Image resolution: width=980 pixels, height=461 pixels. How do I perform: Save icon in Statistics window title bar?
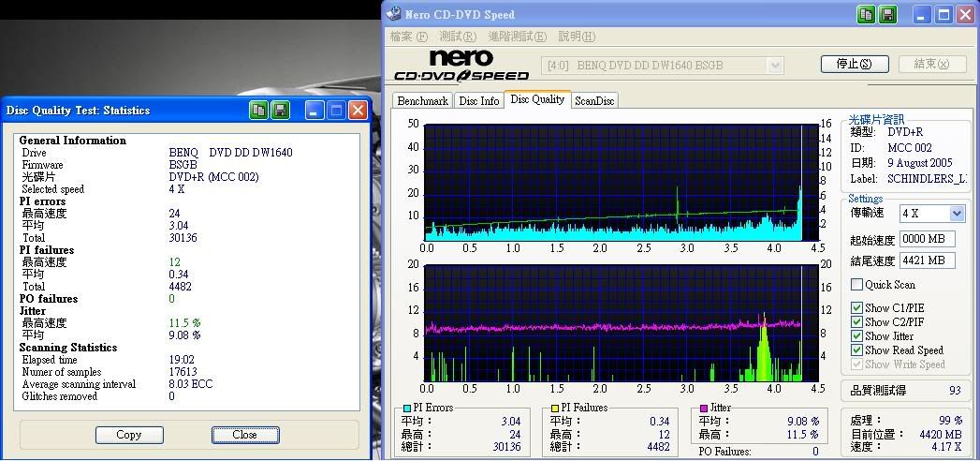pyautogui.click(x=280, y=111)
